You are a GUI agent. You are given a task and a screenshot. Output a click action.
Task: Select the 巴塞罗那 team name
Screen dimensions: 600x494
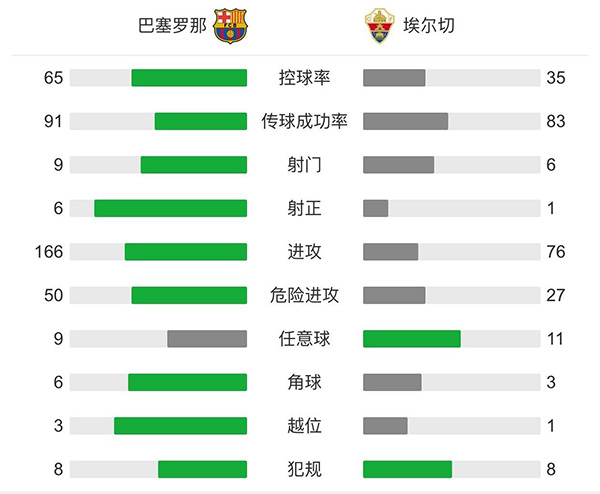click(x=173, y=26)
